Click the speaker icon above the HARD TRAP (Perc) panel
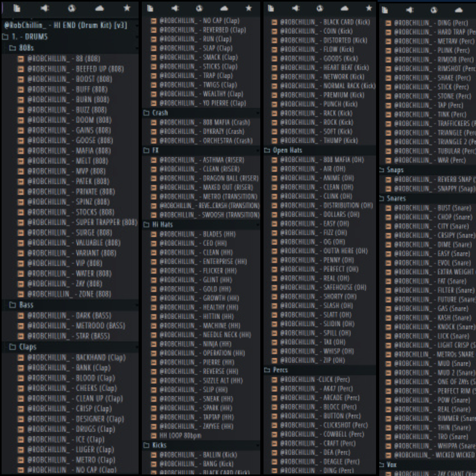 [x=410, y=10]
